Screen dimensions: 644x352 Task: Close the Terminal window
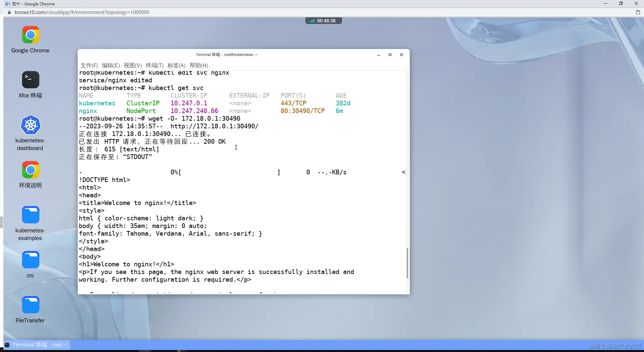click(x=401, y=55)
